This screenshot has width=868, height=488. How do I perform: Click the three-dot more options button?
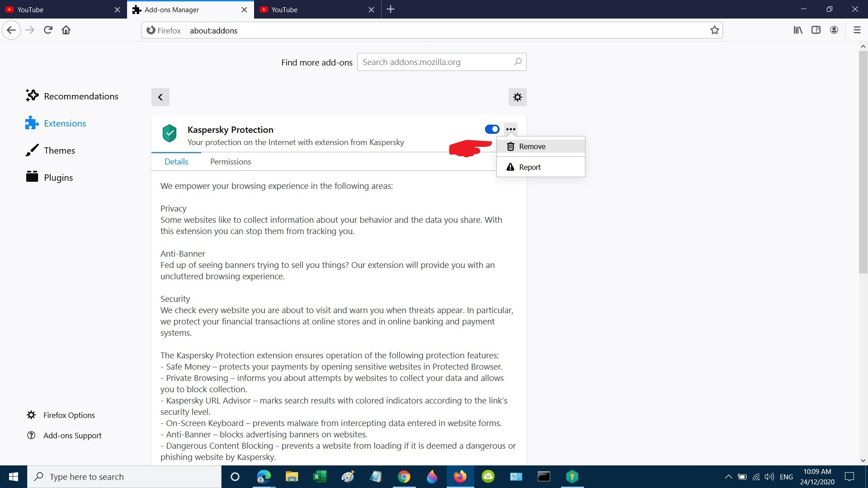click(511, 129)
